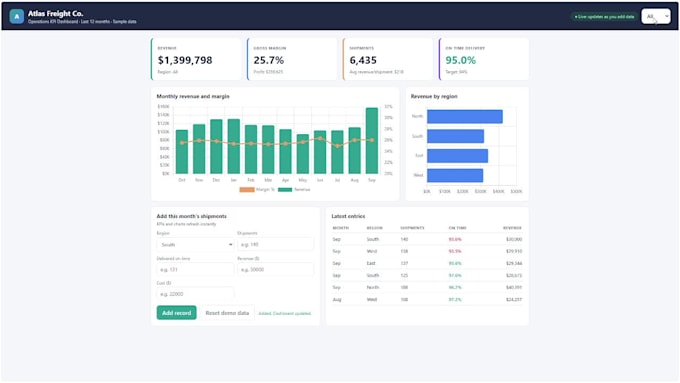This screenshot has height=383, width=680.
Task: Click the Mar revenue bar
Action: [268, 150]
